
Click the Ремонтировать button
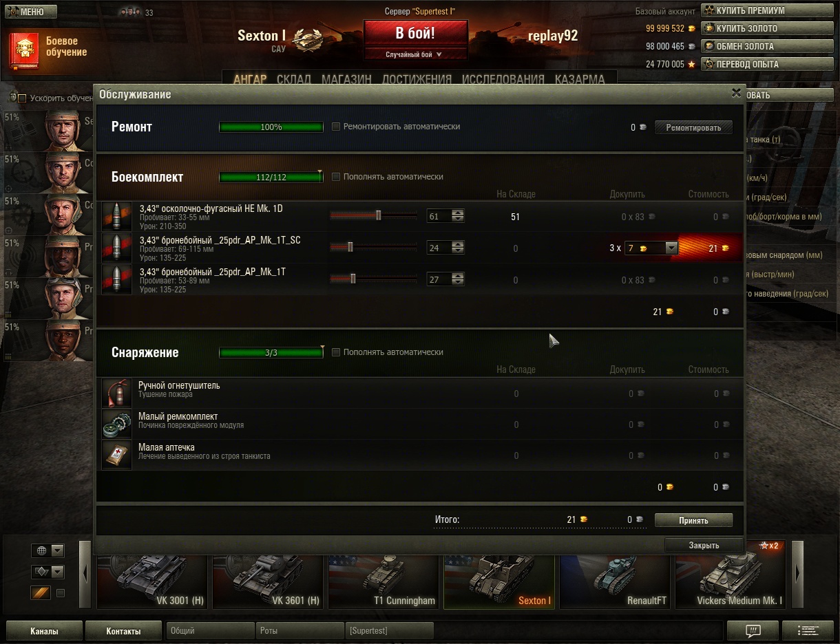[x=693, y=127]
